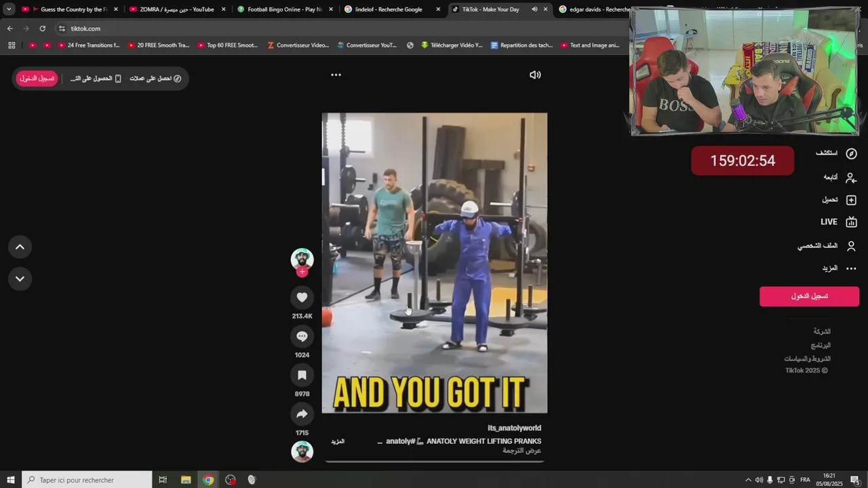Screen dimensions: 868x488
Task: Open the Upload plus icon in sidebar
Action: click(852, 200)
